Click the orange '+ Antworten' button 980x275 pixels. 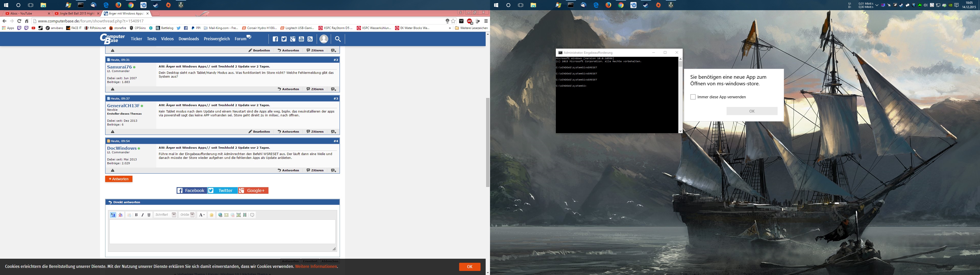click(x=119, y=179)
